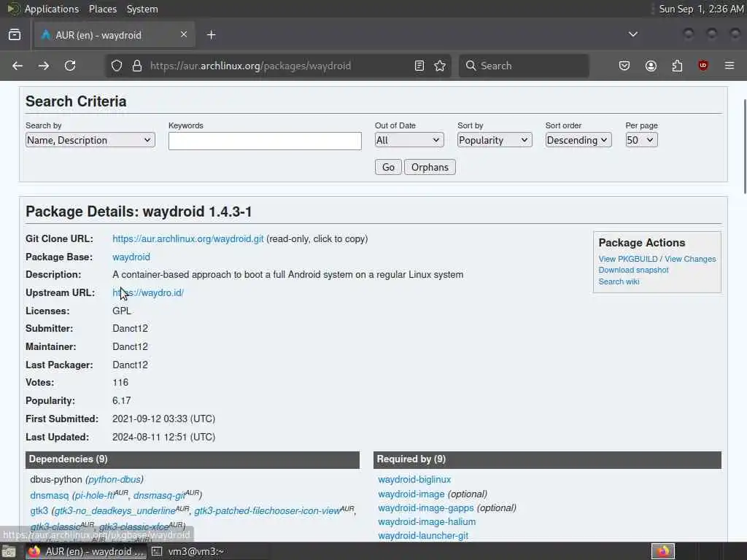Open Pocket save icon
The image size is (747, 560).
pyautogui.click(x=624, y=66)
